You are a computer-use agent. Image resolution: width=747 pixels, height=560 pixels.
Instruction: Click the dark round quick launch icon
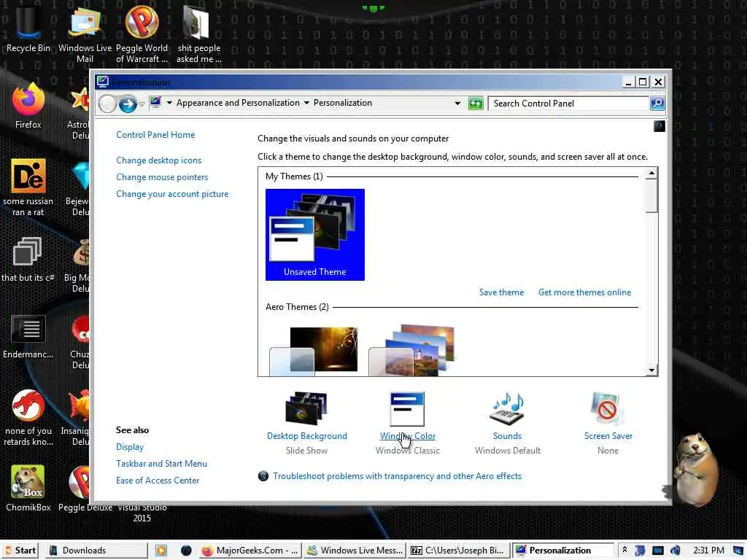(x=186, y=551)
